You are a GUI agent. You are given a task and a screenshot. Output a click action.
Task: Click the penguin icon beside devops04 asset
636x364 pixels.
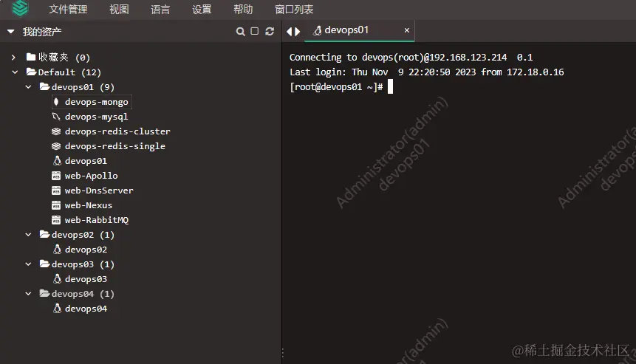click(57, 309)
